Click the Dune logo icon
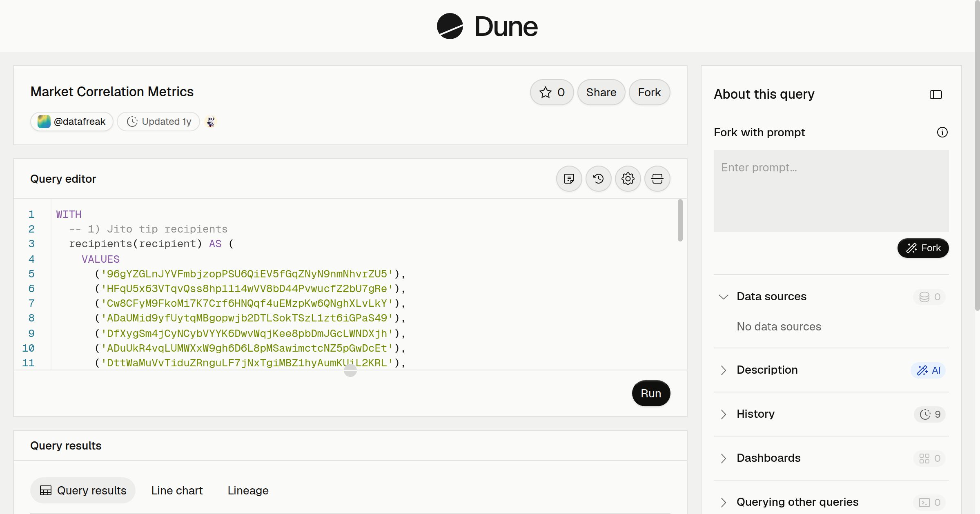Viewport: 980px width, 514px height. click(x=450, y=26)
